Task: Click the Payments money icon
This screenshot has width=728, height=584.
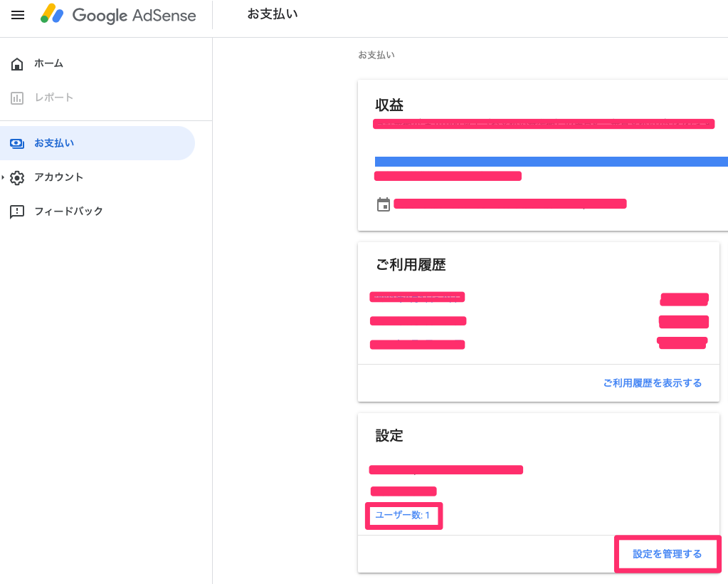Action: click(17, 144)
